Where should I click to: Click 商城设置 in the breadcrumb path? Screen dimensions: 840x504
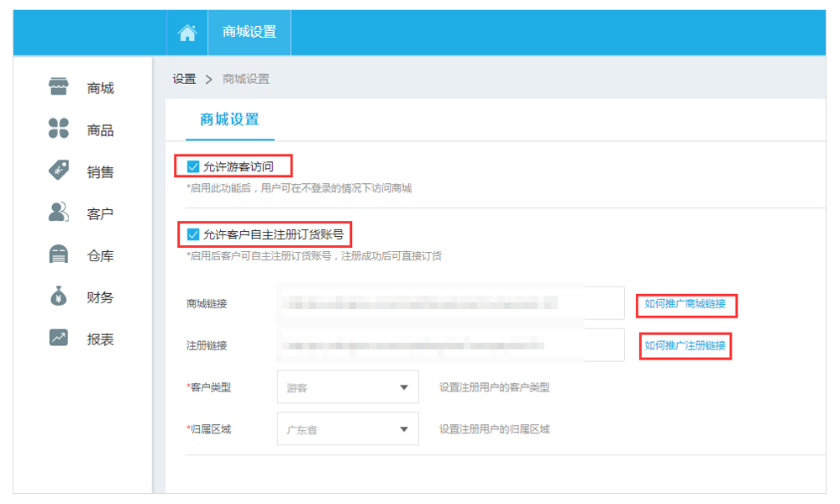(245, 79)
